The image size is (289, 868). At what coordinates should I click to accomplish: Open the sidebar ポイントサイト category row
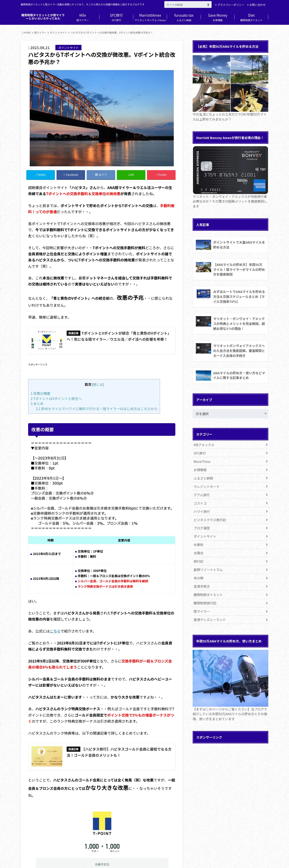pos(230,537)
